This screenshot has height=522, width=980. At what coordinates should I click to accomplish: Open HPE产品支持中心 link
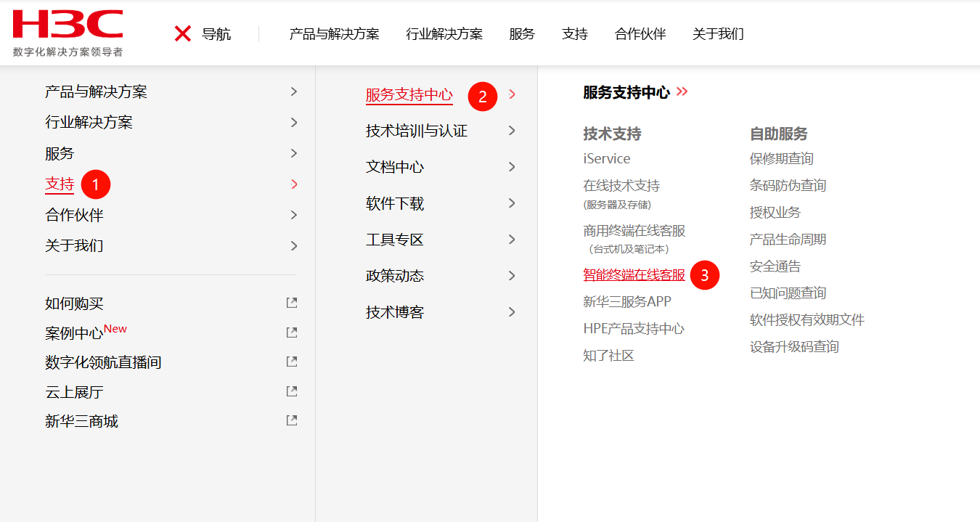click(634, 328)
